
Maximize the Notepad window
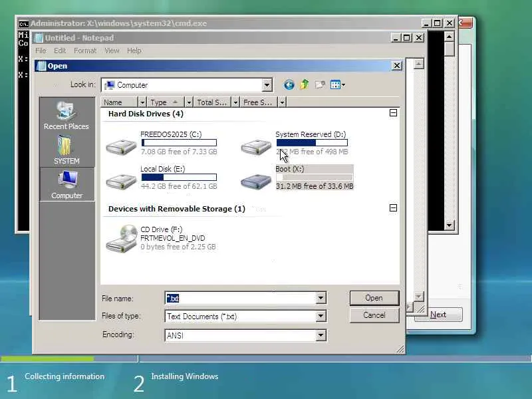click(x=407, y=38)
